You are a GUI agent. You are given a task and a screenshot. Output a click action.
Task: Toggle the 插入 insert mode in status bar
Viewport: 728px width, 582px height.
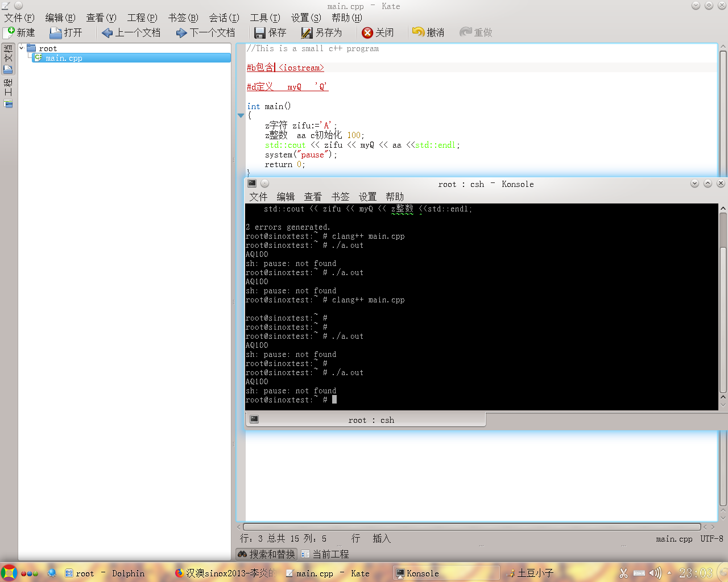(x=382, y=538)
